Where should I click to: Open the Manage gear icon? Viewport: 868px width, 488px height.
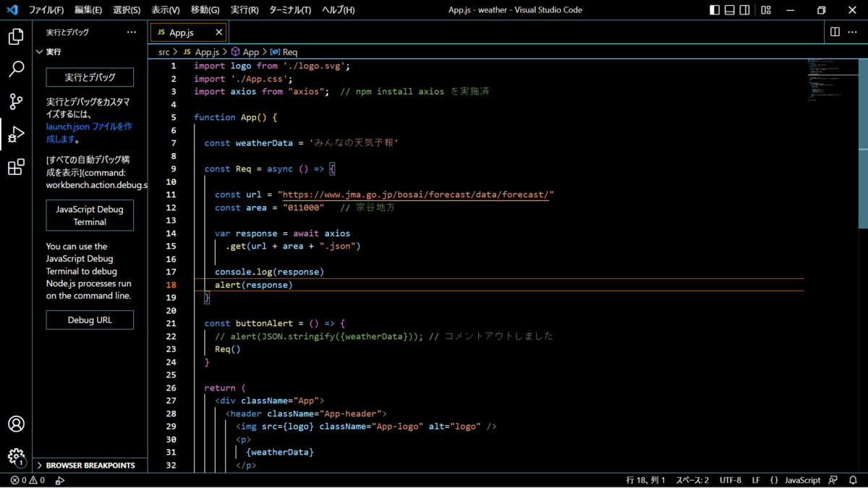point(16,456)
